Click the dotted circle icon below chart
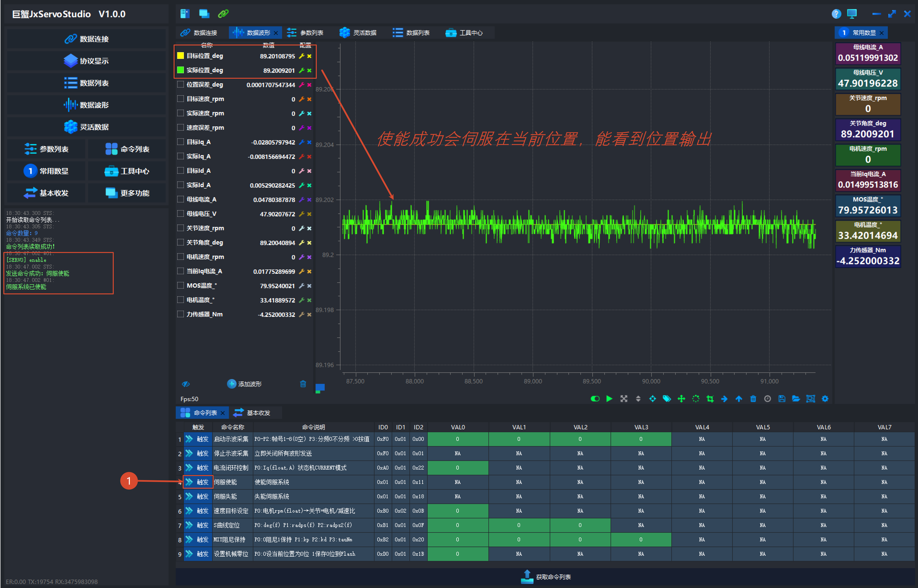 696,399
